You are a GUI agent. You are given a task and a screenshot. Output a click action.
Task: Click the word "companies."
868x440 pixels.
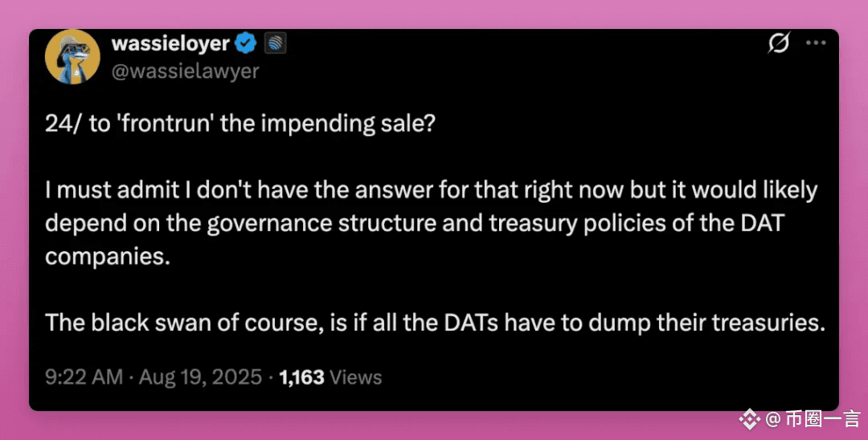click(108, 257)
